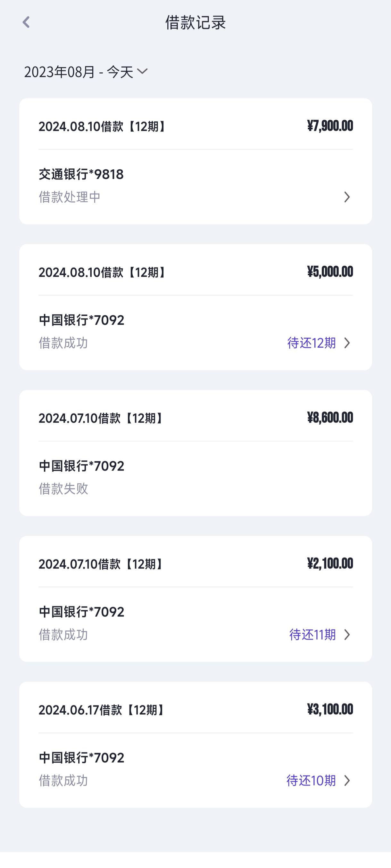Image resolution: width=391 pixels, height=868 pixels.
Task: View 待还12期 repayment details
Action: click(312, 343)
